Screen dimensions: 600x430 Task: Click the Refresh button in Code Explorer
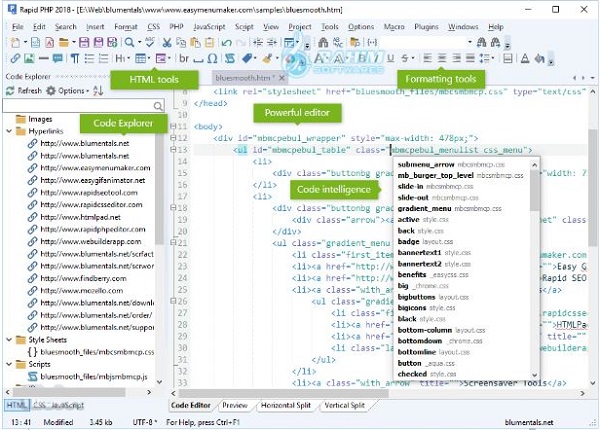(x=24, y=91)
